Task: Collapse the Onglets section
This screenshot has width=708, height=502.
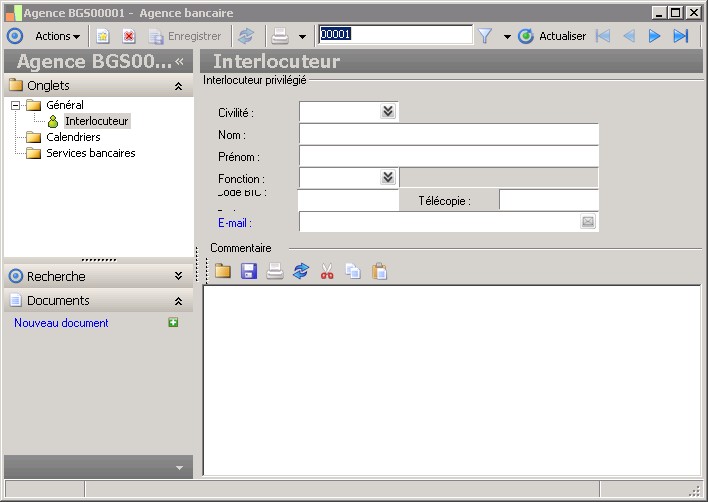Action: (x=178, y=86)
